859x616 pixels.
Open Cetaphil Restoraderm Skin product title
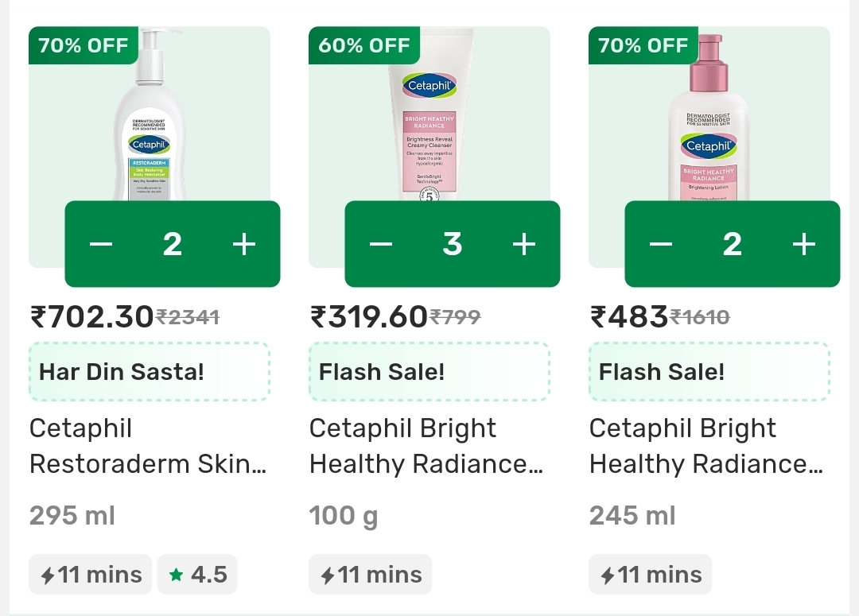[148, 446]
